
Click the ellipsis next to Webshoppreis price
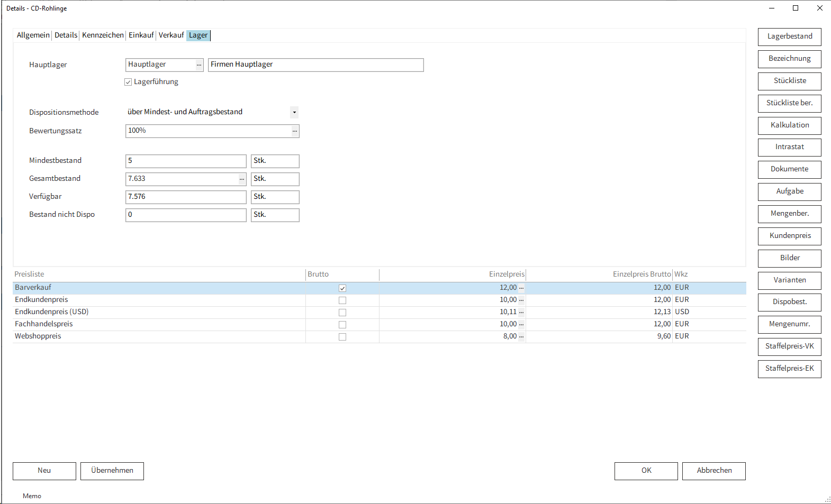pos(521,336)
